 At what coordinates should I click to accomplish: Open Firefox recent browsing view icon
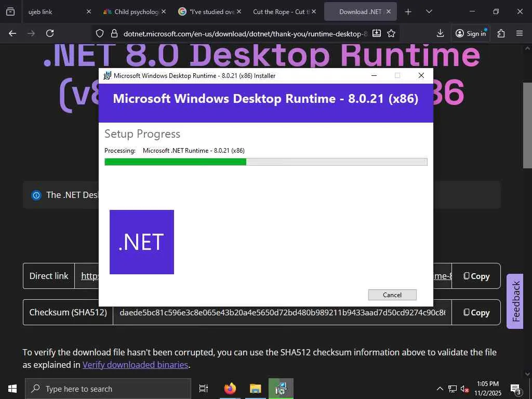pos(10,11)
